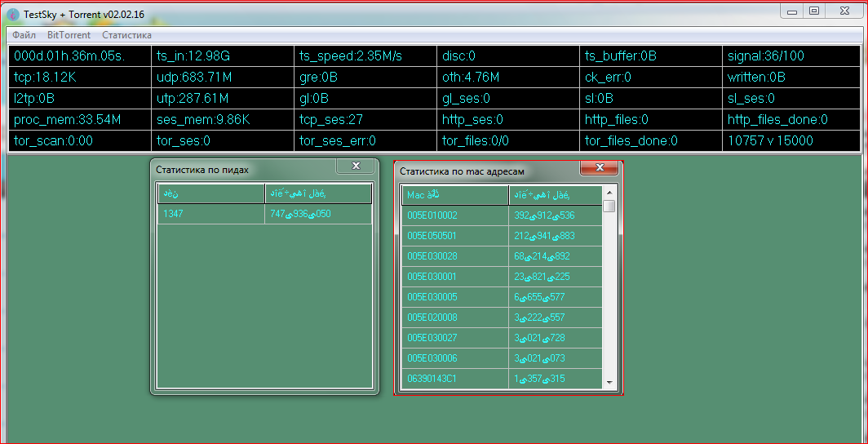Select the Mac column header
The height and width of the screenshot is (444, 868).
(454, 195)
